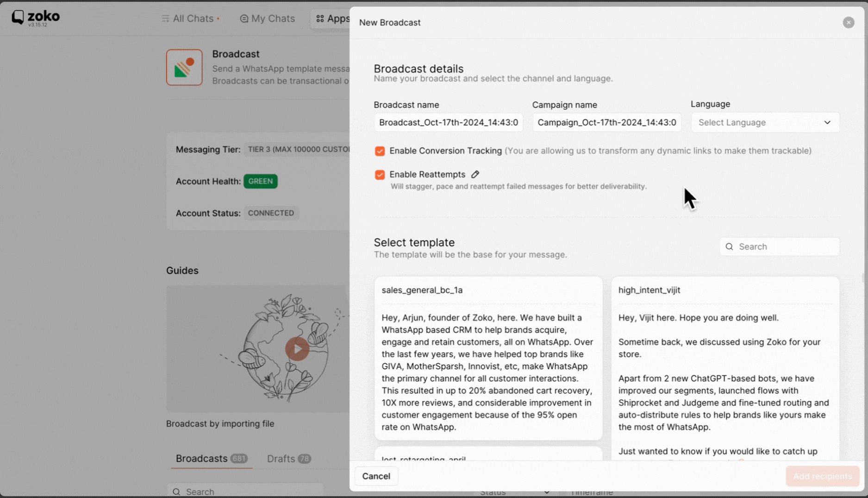Click the magnifier icon in template search

pyautogui.click(x=729, y=246)
